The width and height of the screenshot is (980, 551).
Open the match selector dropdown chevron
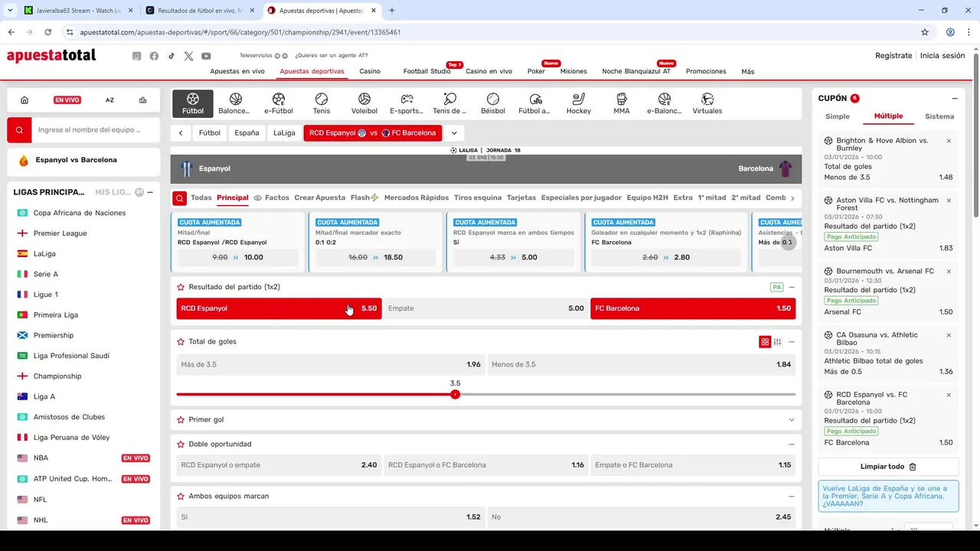tap(454, 133)
